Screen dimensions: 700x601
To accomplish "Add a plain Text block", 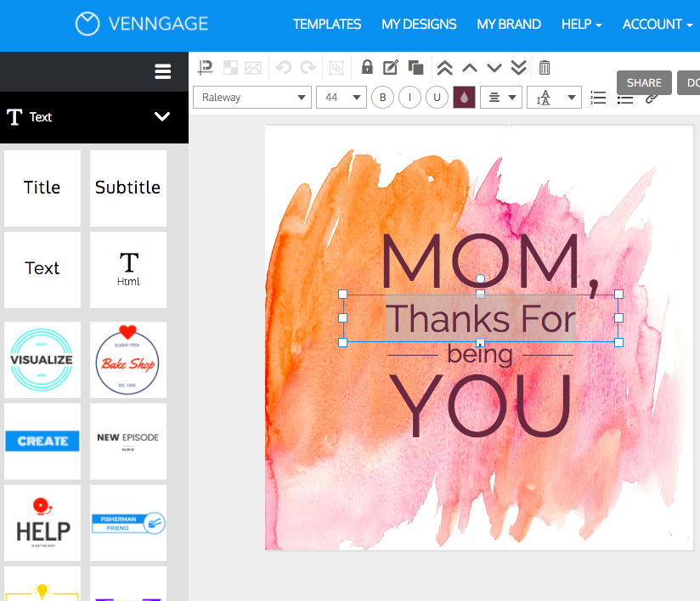I will [42, 269].
